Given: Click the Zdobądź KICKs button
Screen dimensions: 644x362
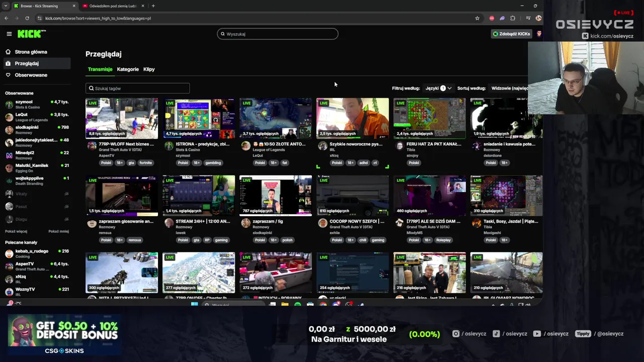Looking at the screenshot, I should [x=511, y=34].
